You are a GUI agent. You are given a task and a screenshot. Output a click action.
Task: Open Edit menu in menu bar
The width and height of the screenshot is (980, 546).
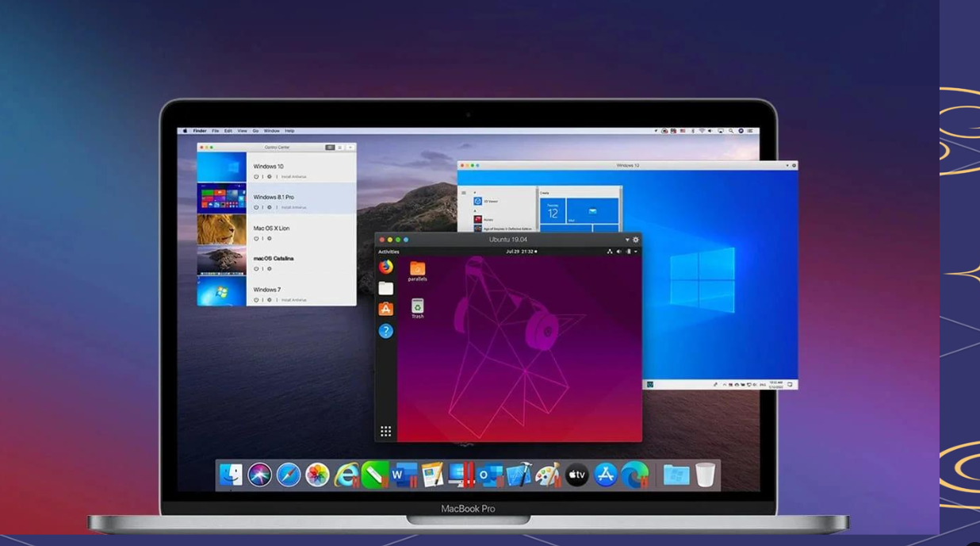pos(228,131)
